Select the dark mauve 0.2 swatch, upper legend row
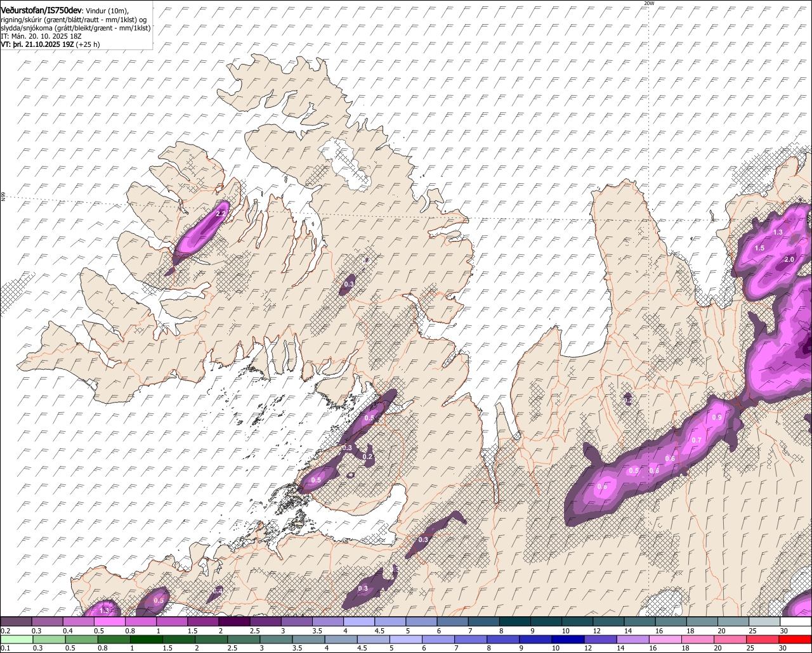This screenshot has width=812, height=653. [16, 622]
